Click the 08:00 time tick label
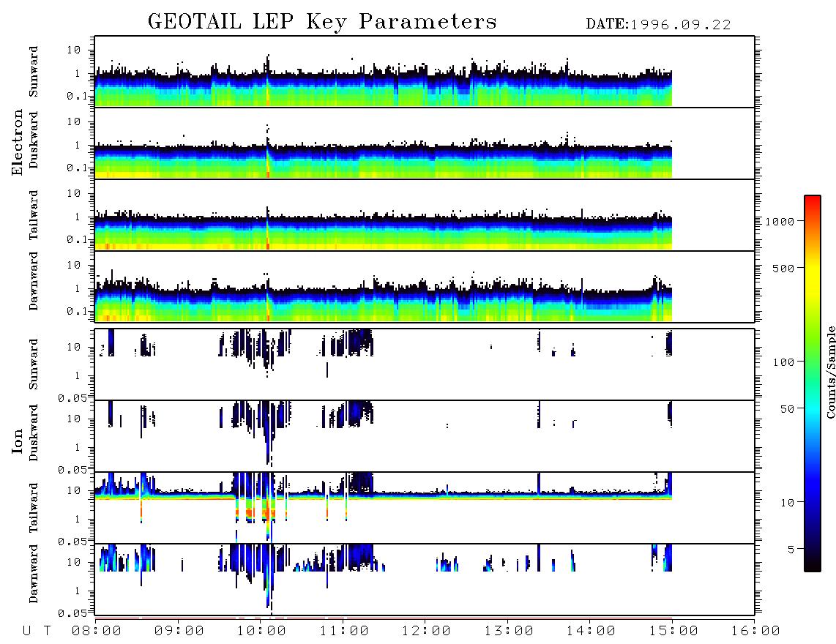 97,632
